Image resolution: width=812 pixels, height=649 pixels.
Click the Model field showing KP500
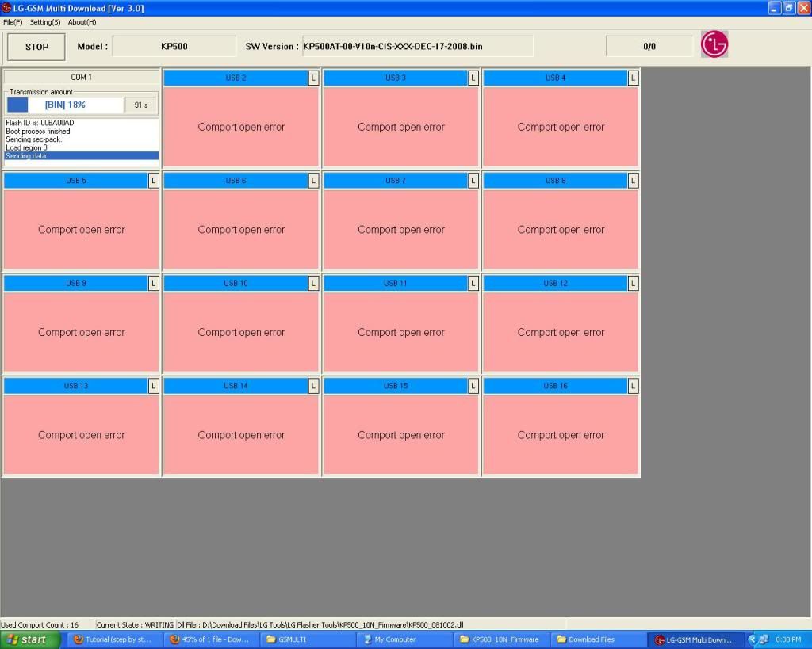[174, 46]
